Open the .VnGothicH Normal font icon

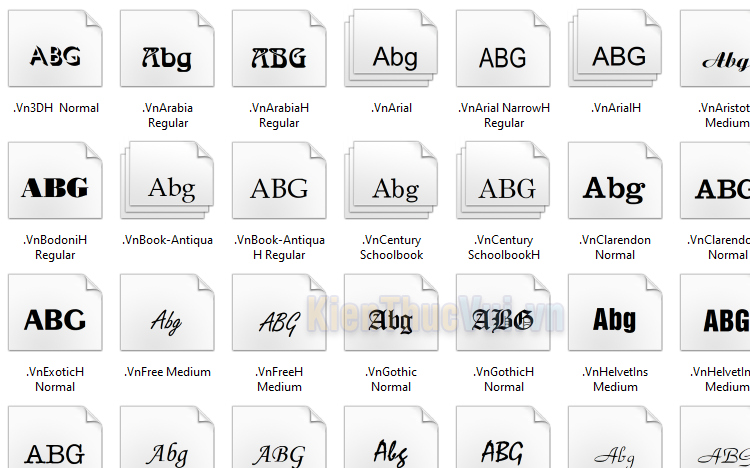503,319
